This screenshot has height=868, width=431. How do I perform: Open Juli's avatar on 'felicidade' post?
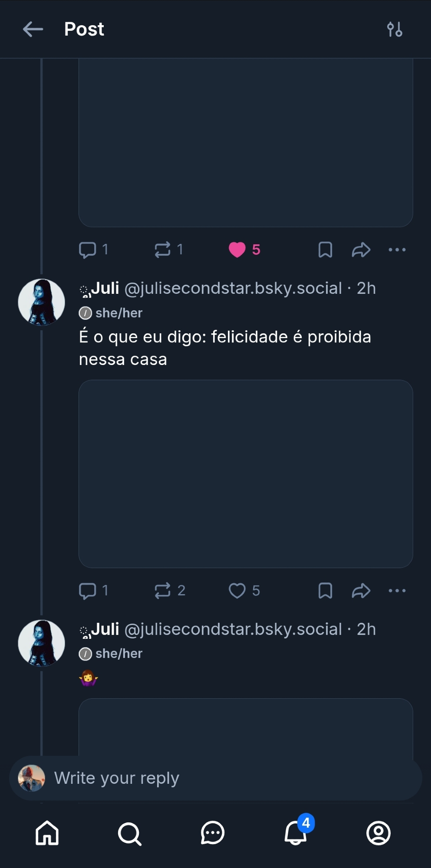[x=41, y=302]
